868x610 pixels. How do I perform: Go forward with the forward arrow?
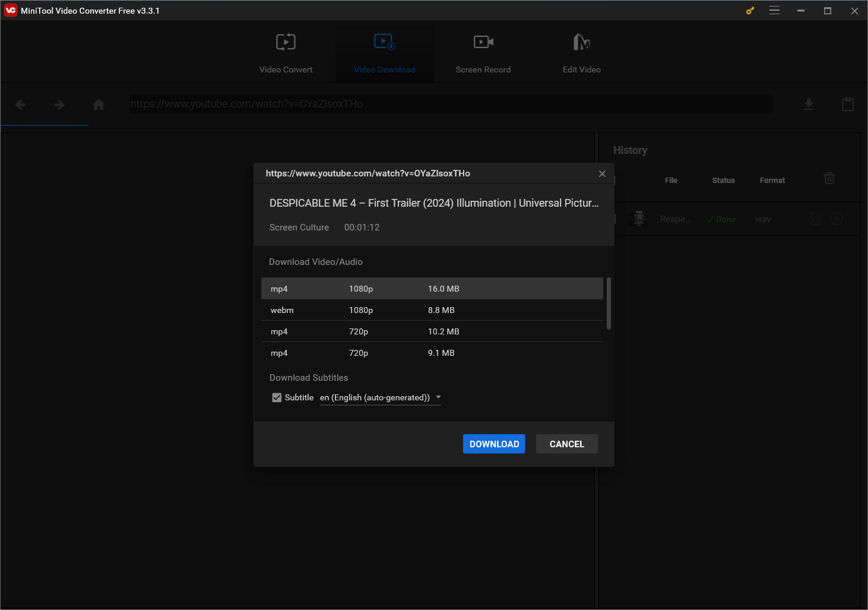coord(59,105)
